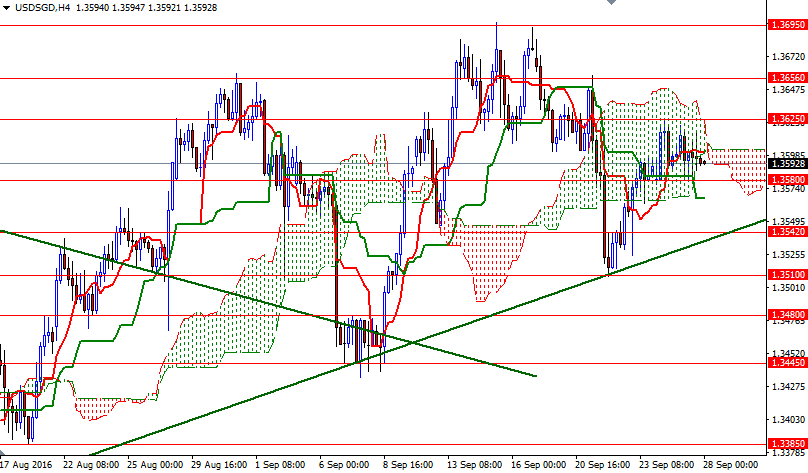Click the 1.34275 price axis value

[788, 386]
